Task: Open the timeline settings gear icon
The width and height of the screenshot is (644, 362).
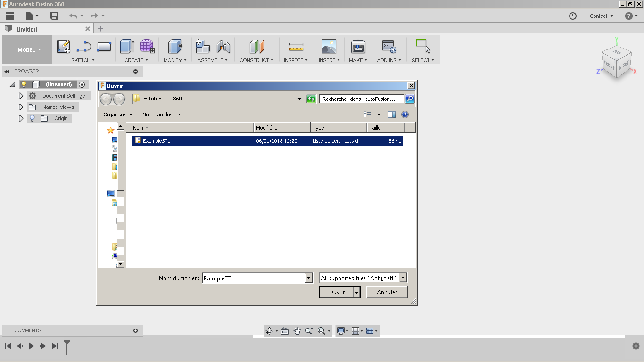Action: click(x=636, y=346)
